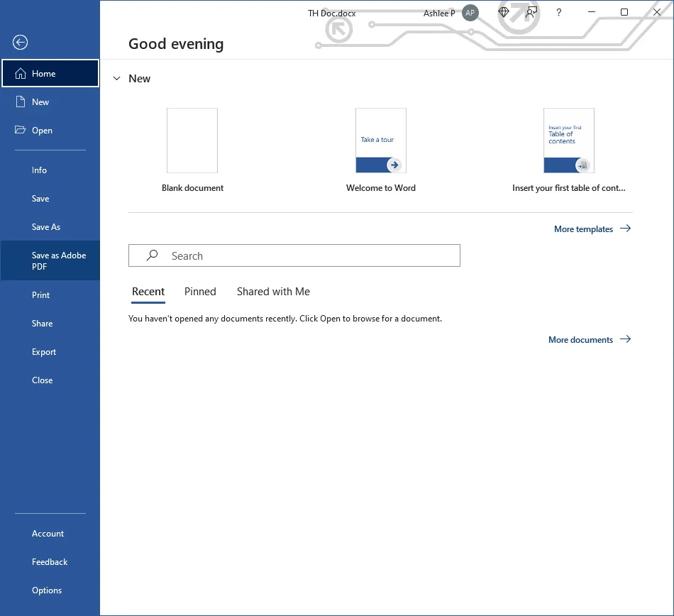Click the More documents link
The width and height of the screenshot is (674, 616).
[580, 340]
